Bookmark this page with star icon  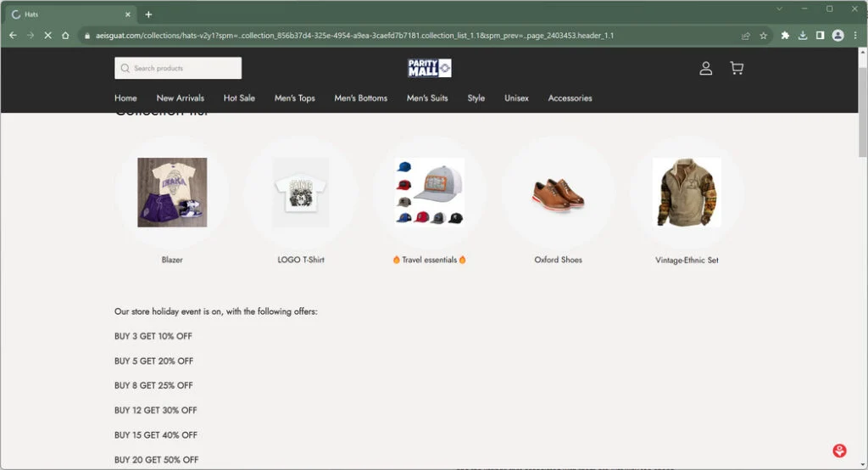pos(764,36)
